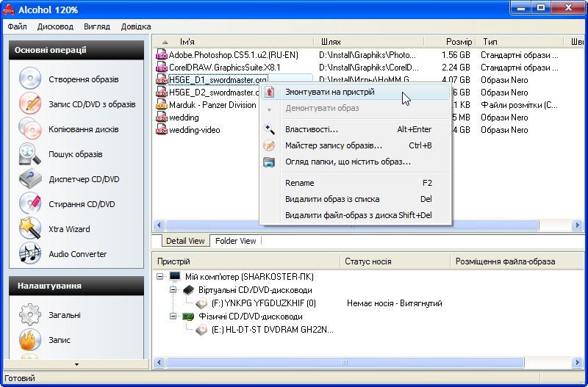Choose Властивості in the context menu
588x387 pixels.
(311, 129)
